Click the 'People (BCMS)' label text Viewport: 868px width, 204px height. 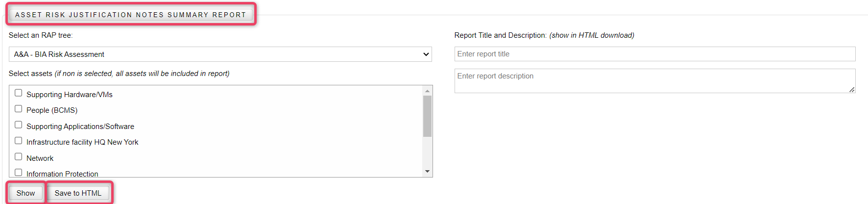pyautogui.click(x=52, y=110)
